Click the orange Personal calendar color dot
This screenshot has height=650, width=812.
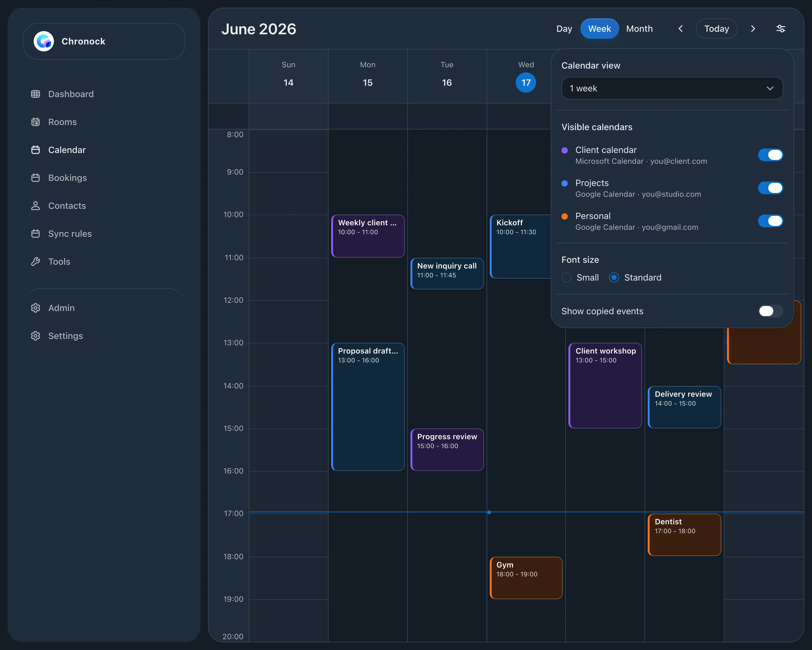pyautogui.click(x=565, y=216)
